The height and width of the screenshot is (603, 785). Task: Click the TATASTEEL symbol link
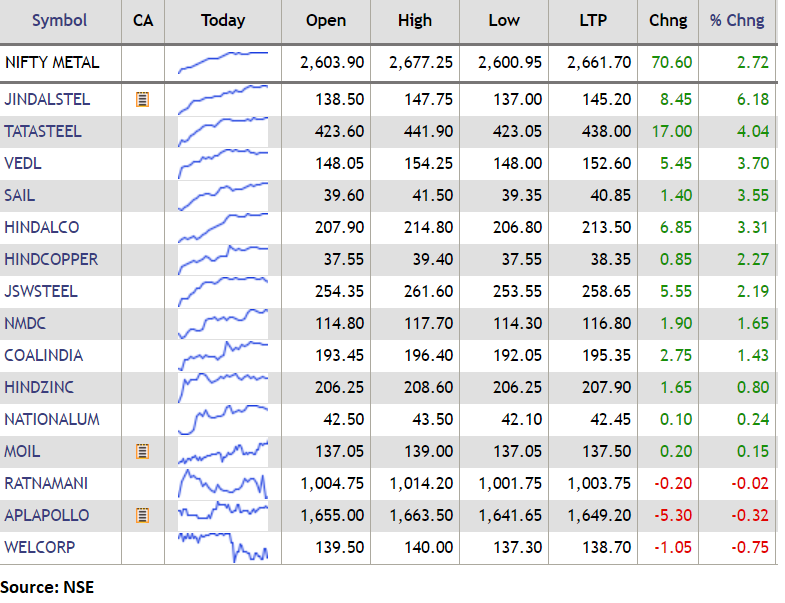pos(43,131)
